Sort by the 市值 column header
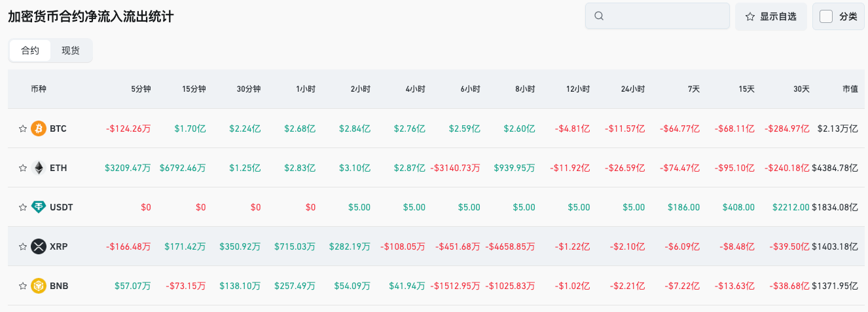Screen dimensions: 868x312 pyautogui.click(x=850, y=88)
